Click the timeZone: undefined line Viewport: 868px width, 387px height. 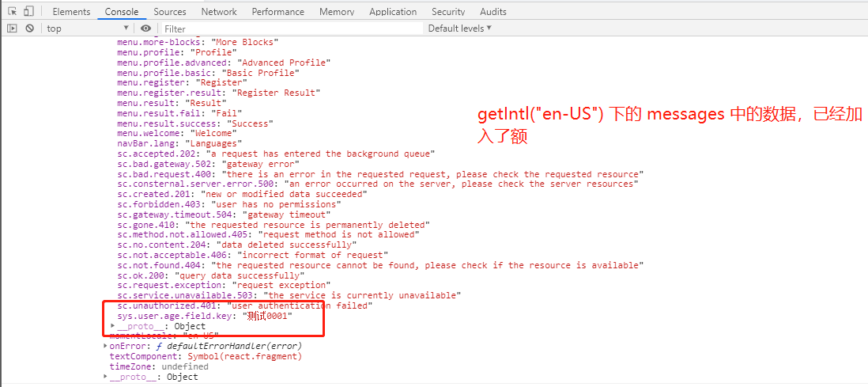(x=159, y=366)
